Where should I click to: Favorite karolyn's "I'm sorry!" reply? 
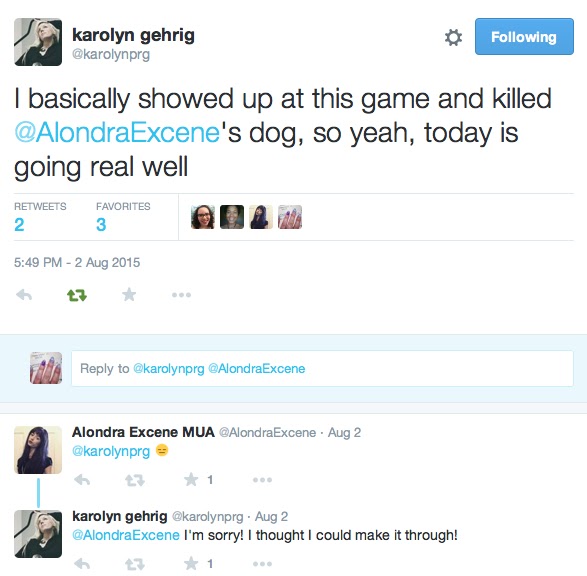click(x=191, y=563)
